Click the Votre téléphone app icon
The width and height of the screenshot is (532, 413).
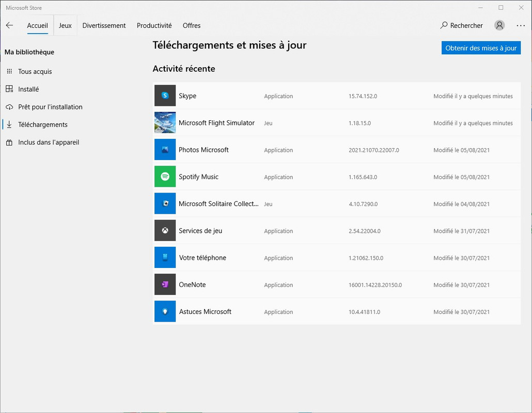coord(165,258)
